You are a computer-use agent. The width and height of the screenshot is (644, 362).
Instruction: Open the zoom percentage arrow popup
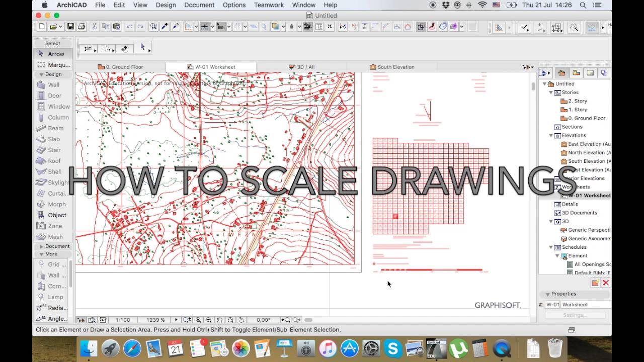coord(176,320)
